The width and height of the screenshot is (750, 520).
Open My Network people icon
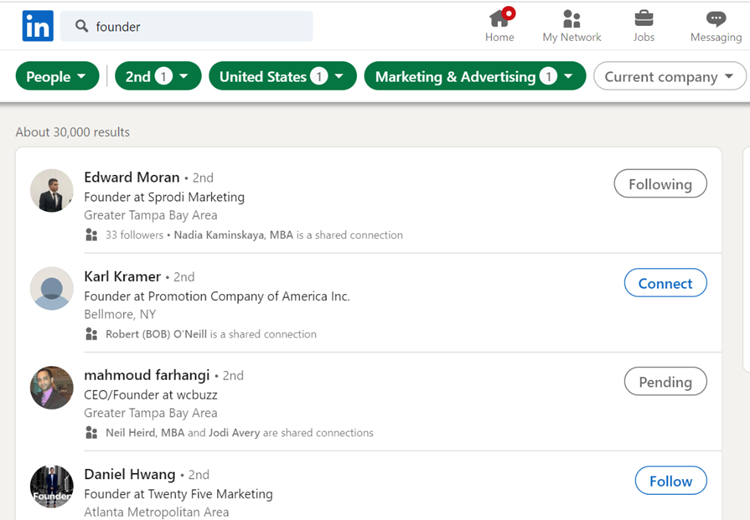pyautogui.click(x=572, y=19)
